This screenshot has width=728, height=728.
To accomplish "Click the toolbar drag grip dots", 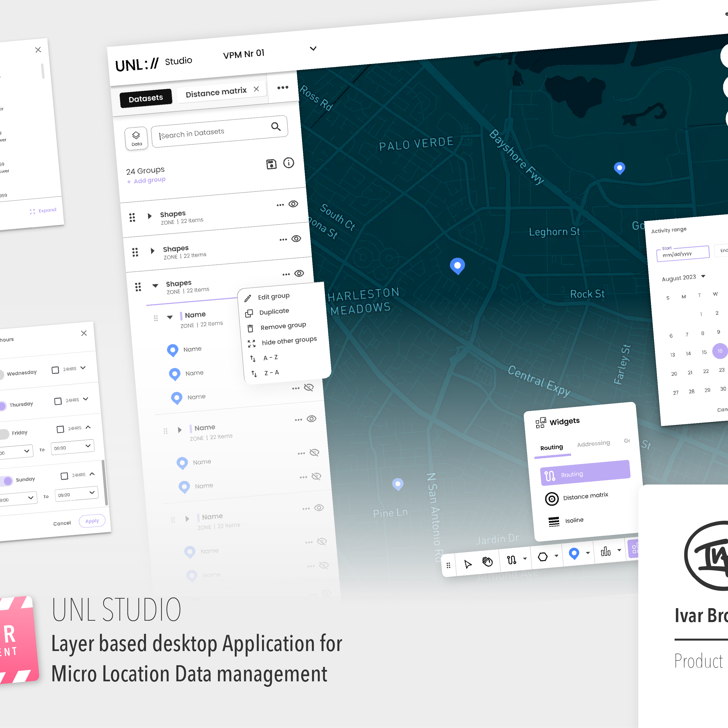I will coord(448,565).
